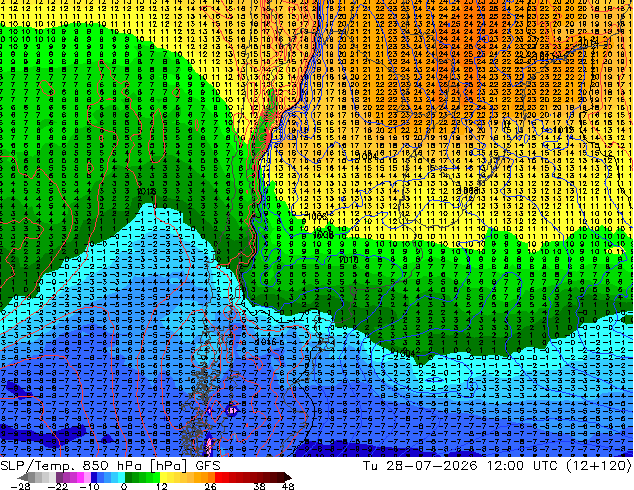Click the date 'Tu 28-07-2026'
The height and width of the screenshot is (490, 634).
click(420, 465)
